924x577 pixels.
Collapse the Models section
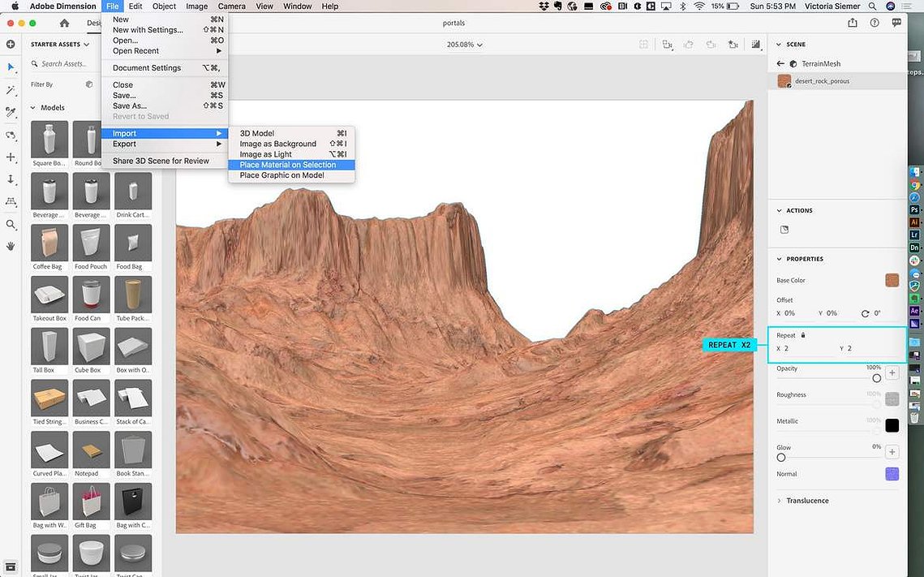coord(33,108)
